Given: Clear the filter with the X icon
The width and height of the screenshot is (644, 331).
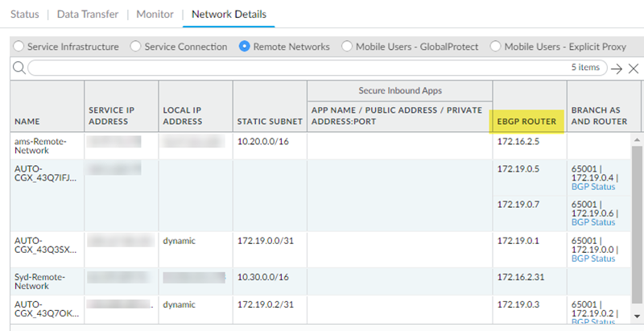Looking at the screenshot, I should tap(634, 68).
